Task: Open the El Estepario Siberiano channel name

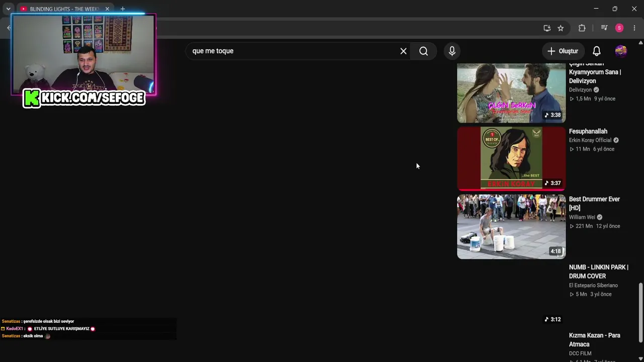Action: tap(593, 286)
